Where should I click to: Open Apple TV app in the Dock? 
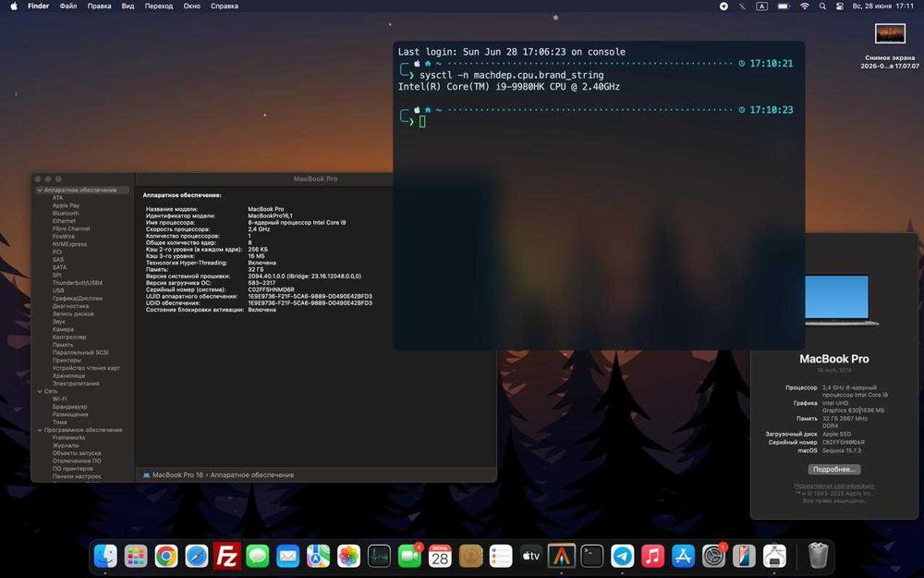click(531, 556)
